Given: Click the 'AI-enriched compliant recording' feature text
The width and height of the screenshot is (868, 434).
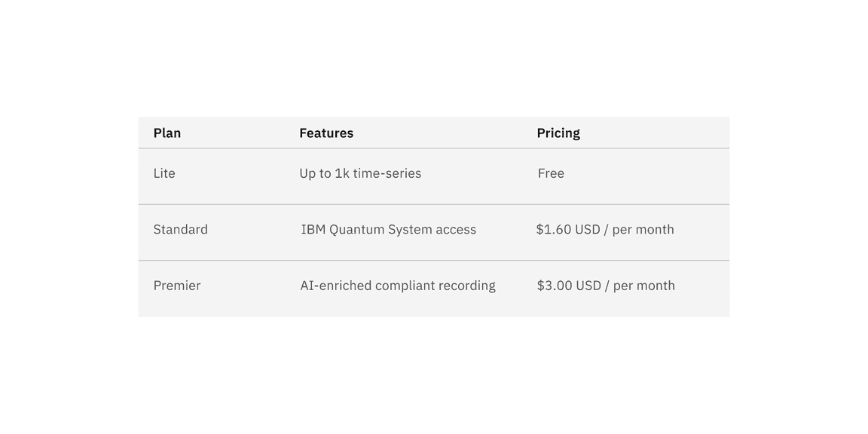Looking at the screenshot, I should click(x=398, y=286).
